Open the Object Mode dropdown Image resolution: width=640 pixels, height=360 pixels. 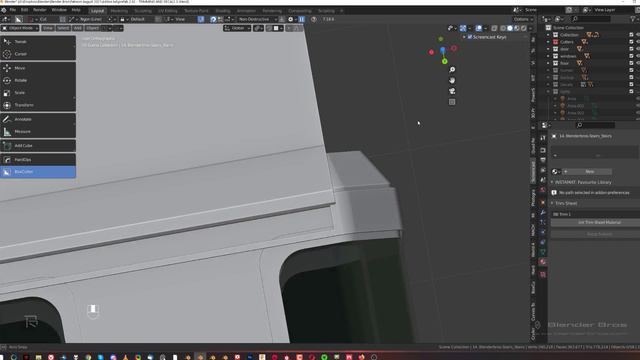[20, 28]
